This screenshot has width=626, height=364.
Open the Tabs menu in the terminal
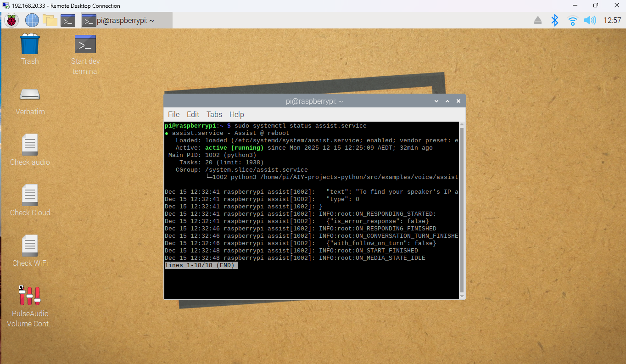pyautogui.click(x=214, y=114)
